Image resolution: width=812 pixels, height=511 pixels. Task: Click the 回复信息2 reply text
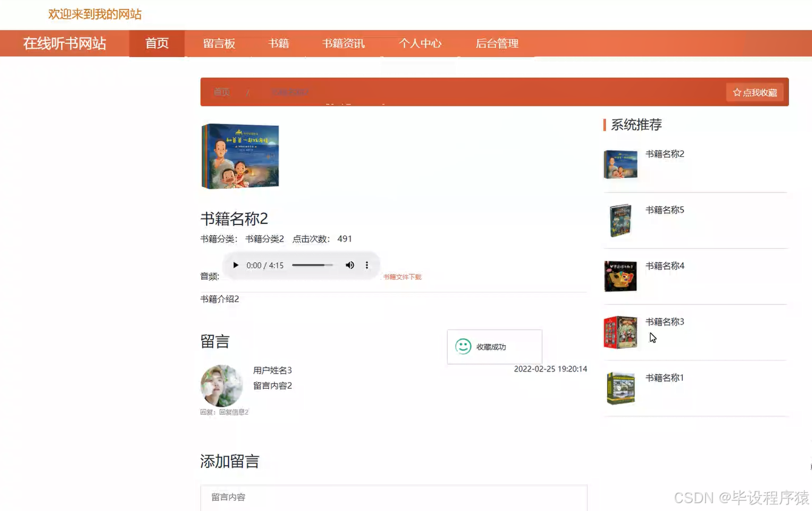point(234,412)
